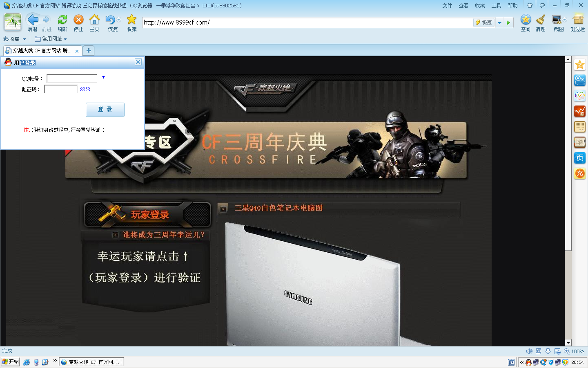Image resolution: width=588 pixels, height=368 pixels.
Task: Click the 开始 Start button
Action: coord(10,362)
